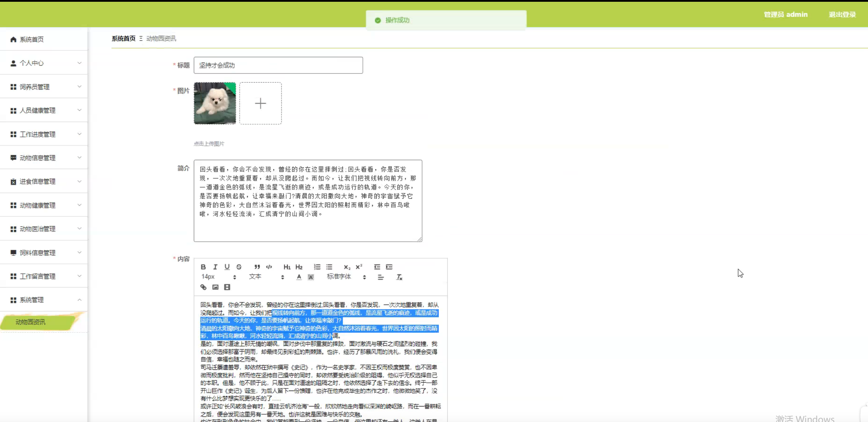Click 退出登录 to log out
868x422 pixels.
point(842,14)
